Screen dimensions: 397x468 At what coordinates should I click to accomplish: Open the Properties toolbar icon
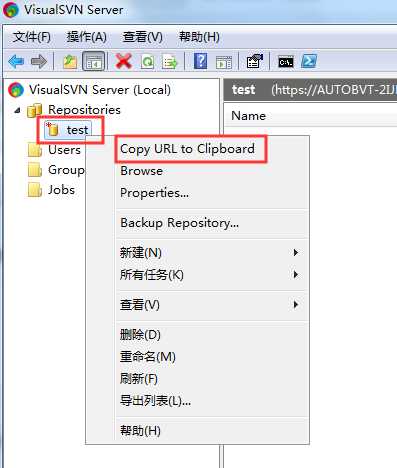click(255, 61)
